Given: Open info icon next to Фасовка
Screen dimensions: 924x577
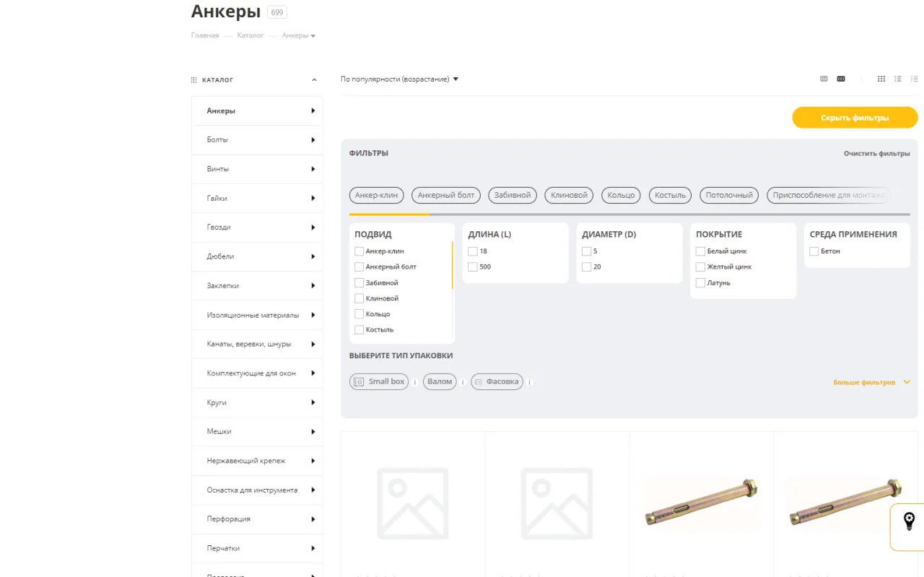Looking at the screenshot, I should coord(529,382).
